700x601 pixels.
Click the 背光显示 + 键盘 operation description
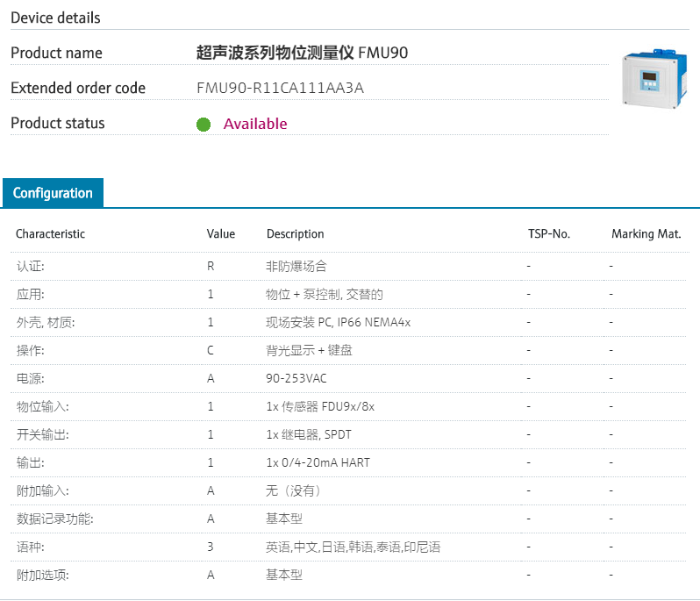tap(309, 350)
